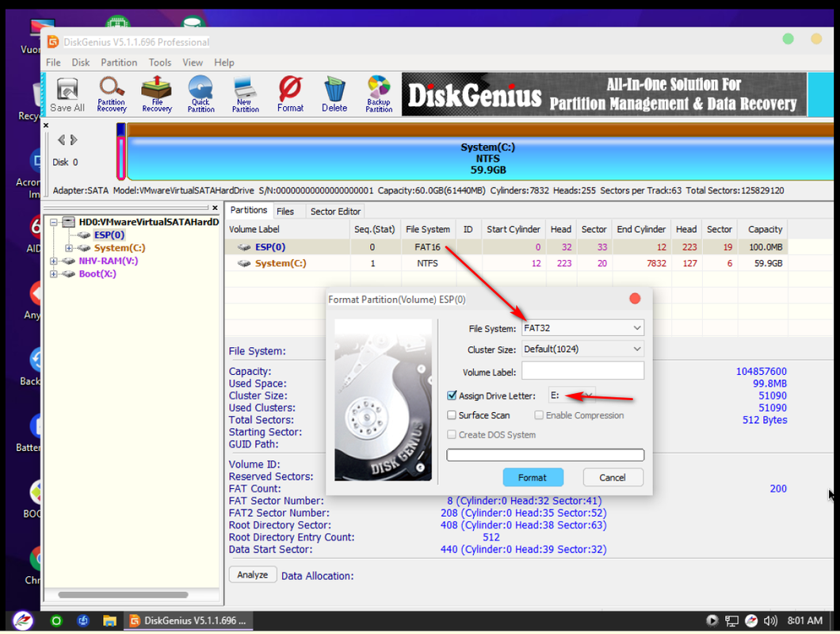Click the Format toolbar icon
The height and width of the screenshot is (634, 840).
290,95
